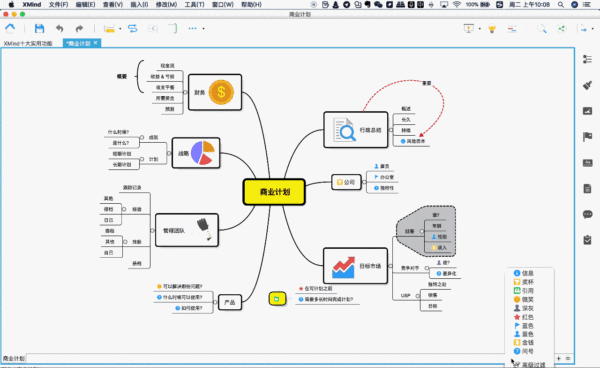Filter by the 信息 marker in the popup
The width and height of the screenshot is (600, 368).
point(524,273)
